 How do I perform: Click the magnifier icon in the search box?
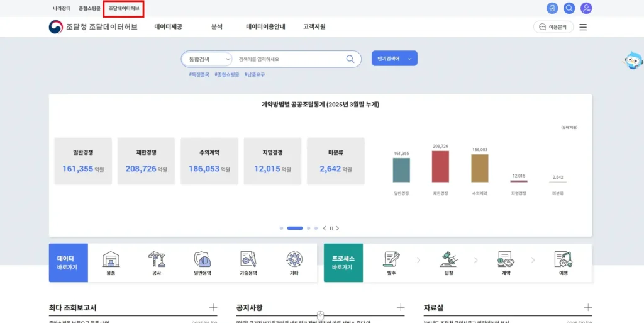(350, 59)
